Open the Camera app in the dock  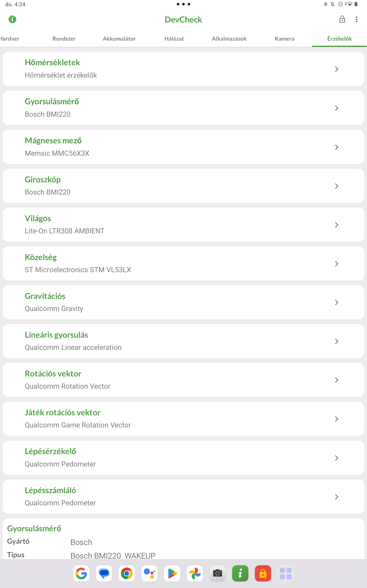[x=217, y=573]
